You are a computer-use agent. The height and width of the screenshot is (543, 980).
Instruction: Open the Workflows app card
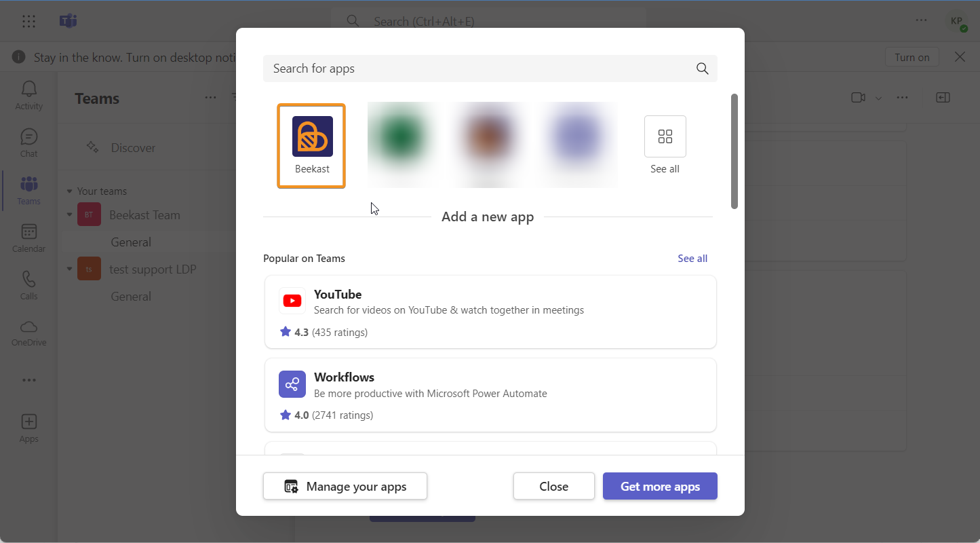coord(490,395)
